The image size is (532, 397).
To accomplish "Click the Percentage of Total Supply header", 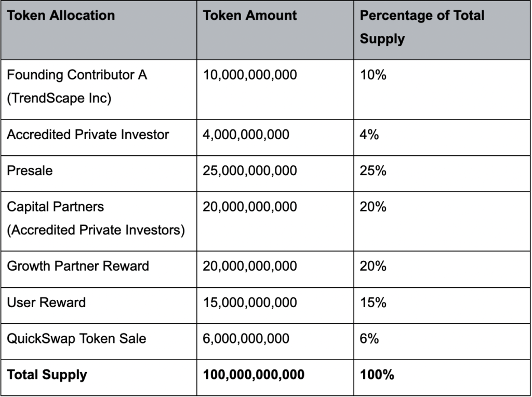I will pos(442,30).
